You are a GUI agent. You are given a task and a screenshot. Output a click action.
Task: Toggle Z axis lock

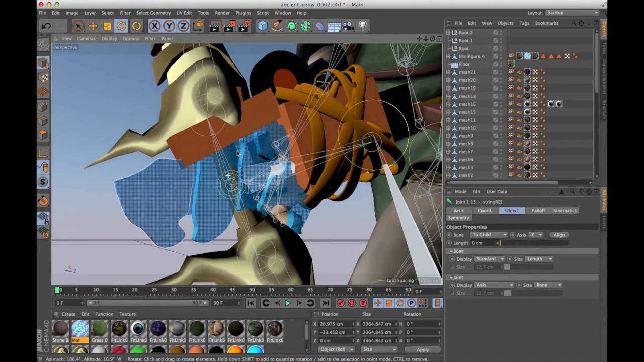coord(184,26)
